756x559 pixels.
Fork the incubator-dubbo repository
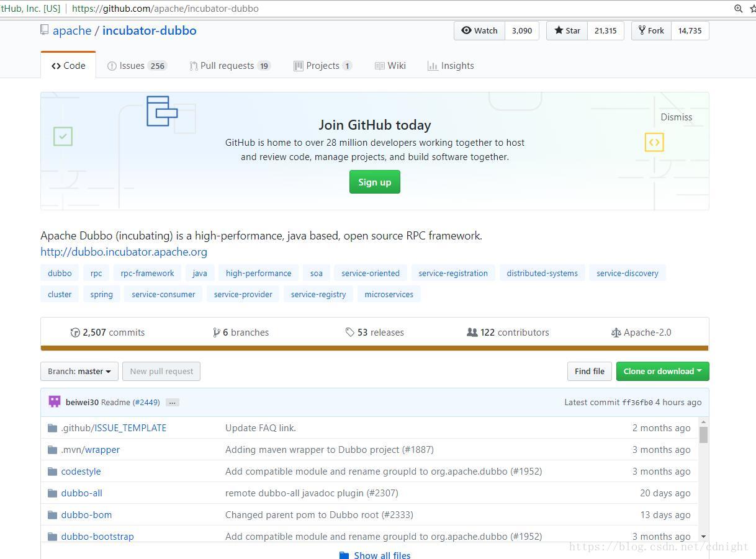click(651, 30)
